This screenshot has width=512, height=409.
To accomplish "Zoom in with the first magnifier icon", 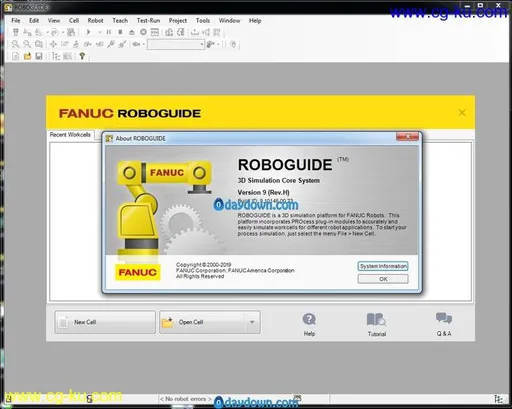I will click(x=15, y=44).
